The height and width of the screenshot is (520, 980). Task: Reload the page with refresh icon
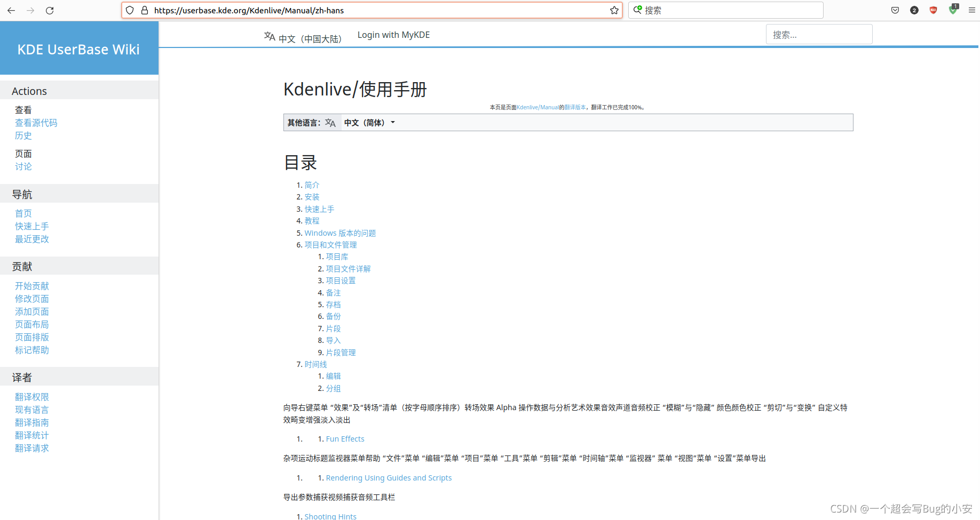50,10
